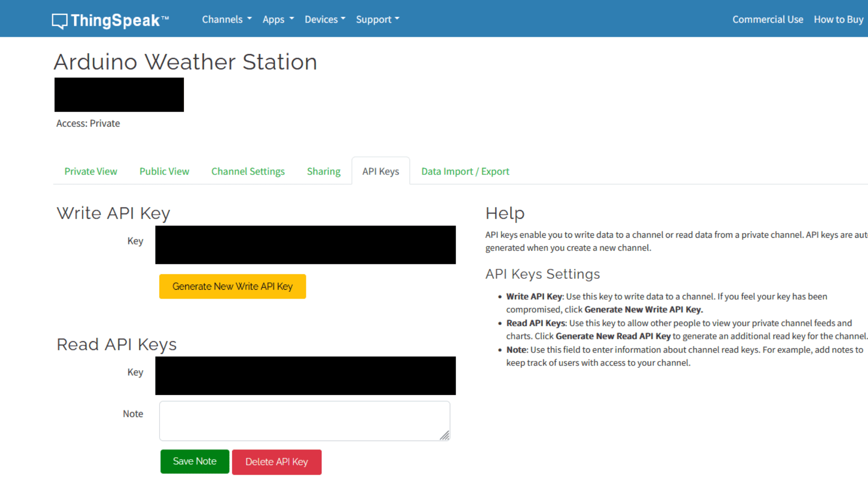This screenshot has height=488, width=868.
Task: Open the Commercial Use link
Action: (x=768, y=19)
